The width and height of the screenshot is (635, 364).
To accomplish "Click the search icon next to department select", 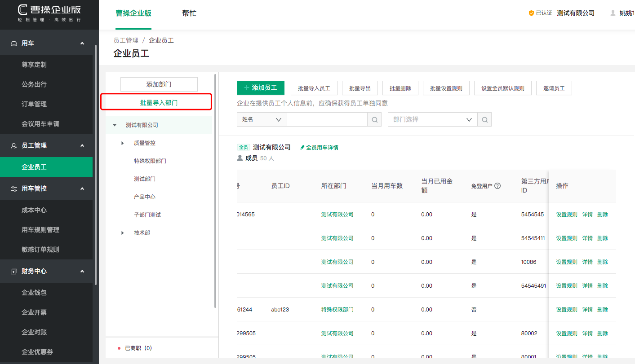I will 484,119.
